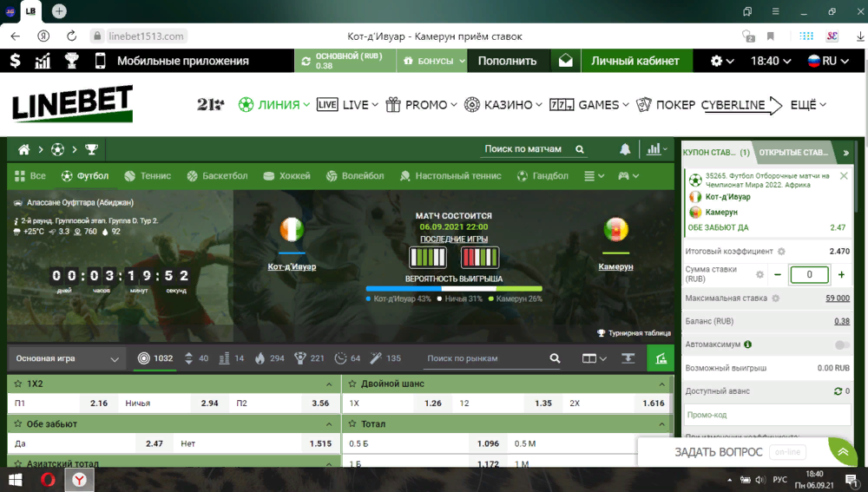The width and height of the screenshot is (868, 492).
Task: Add Обе забьют to favorites star
Action: click(17, 424)
